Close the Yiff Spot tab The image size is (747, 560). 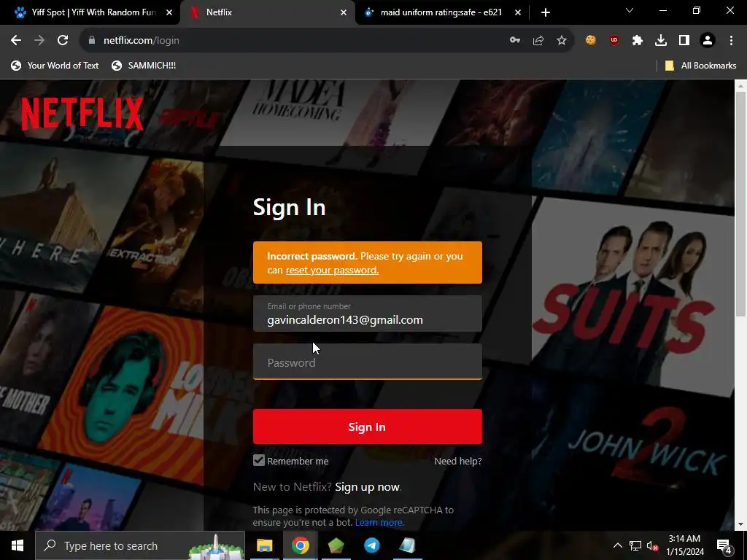(x=169, y=12)
